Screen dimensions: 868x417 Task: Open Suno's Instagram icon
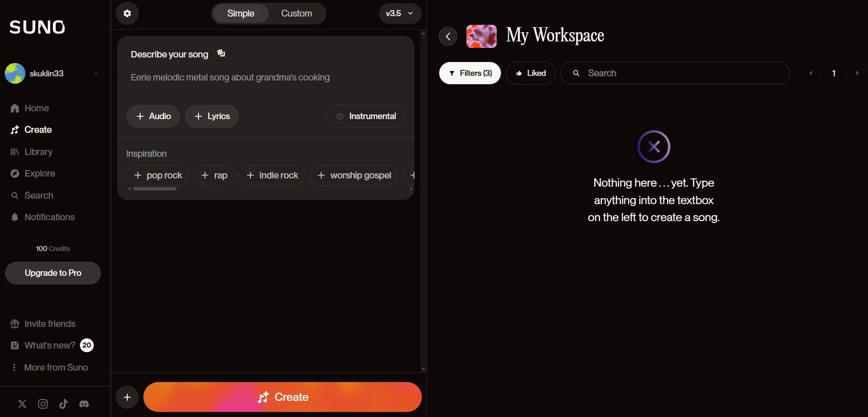[43, 404]
